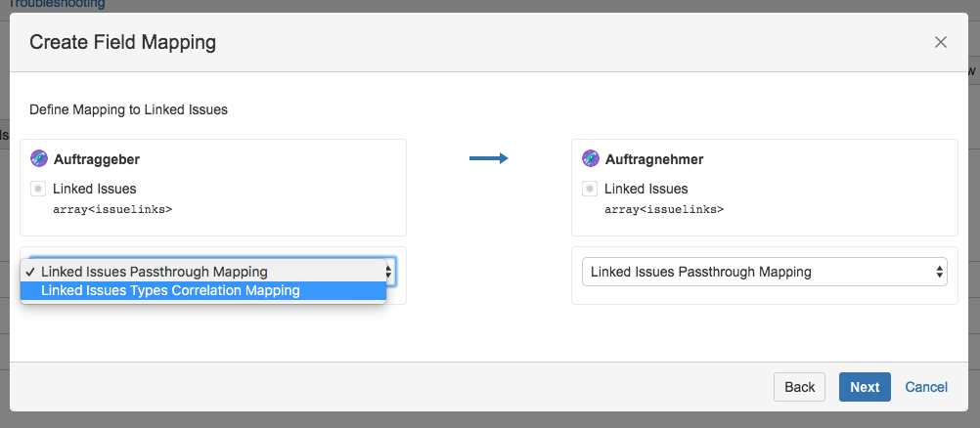Click the right dropdown's arrow indicator

pos(940,272)
